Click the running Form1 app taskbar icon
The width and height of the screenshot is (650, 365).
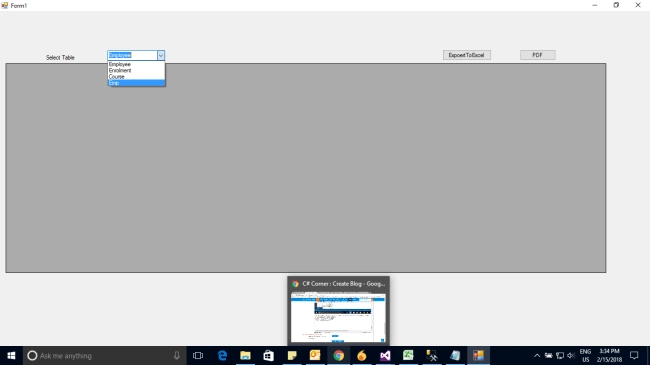pos(478,355)
